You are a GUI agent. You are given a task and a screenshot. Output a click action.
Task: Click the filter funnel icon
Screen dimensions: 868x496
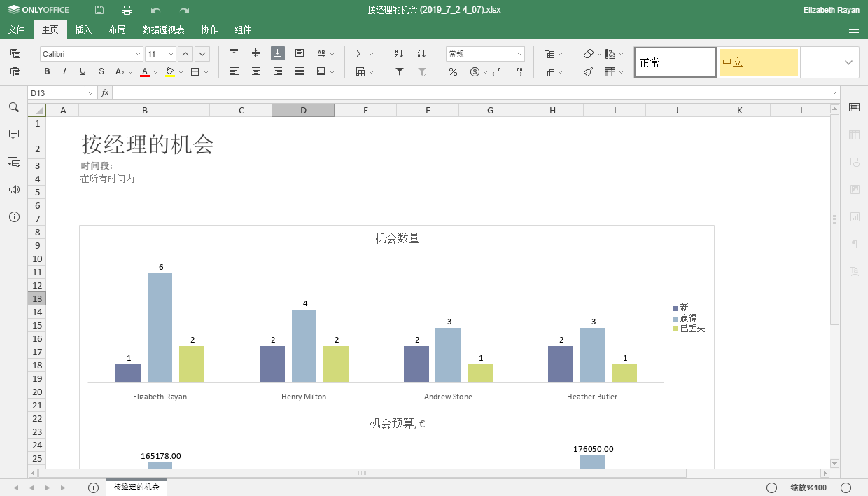pyautogui.click(x=400, y=71)
